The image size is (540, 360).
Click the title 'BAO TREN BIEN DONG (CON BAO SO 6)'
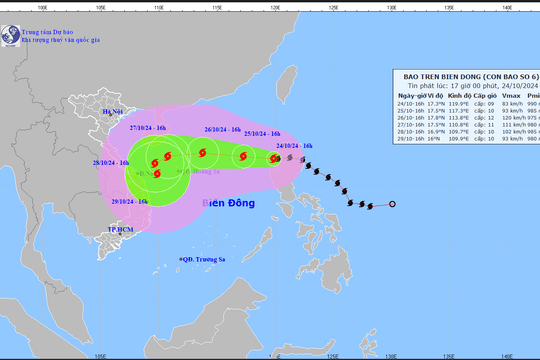pyautogui.click(x=471, y=77)
